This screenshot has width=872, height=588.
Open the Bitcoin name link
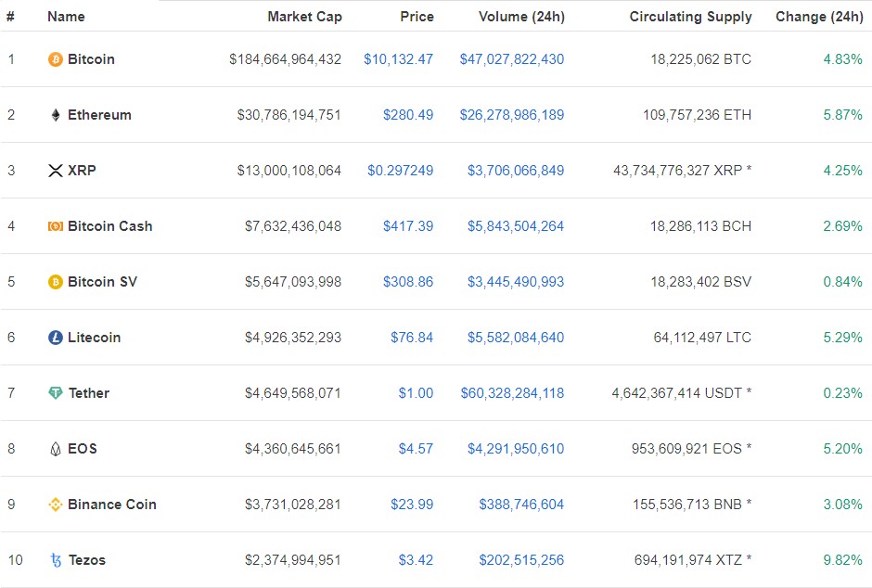point(91,59)
